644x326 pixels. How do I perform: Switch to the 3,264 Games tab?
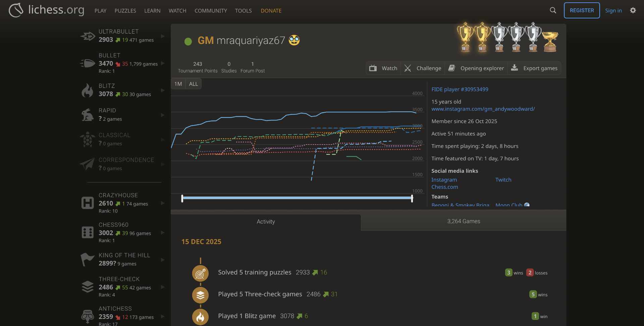point(463,221)
